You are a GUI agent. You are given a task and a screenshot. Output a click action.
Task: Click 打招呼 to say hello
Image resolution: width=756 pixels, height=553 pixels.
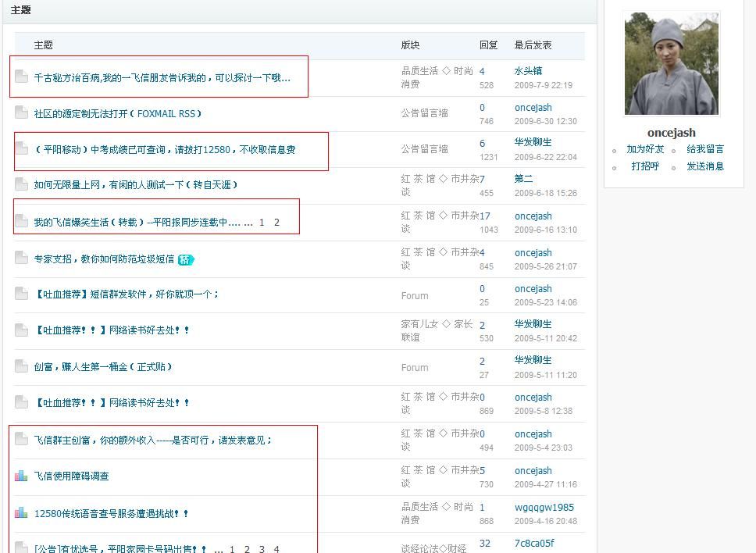(645, 166)
